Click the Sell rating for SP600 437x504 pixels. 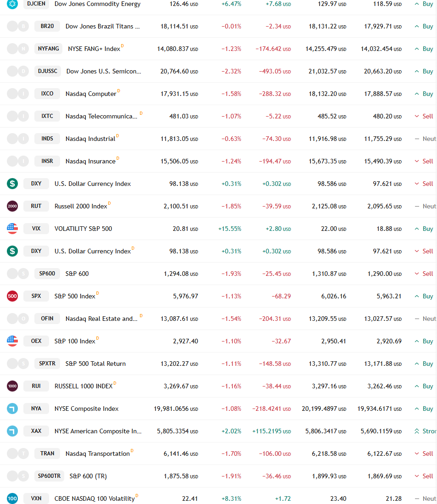point(424,274)
